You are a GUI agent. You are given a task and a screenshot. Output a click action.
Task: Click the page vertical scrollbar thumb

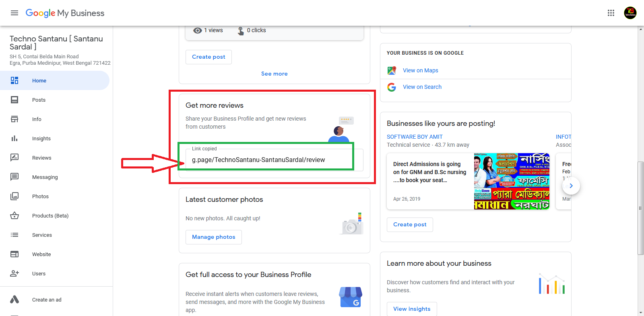tap(640, 208)
